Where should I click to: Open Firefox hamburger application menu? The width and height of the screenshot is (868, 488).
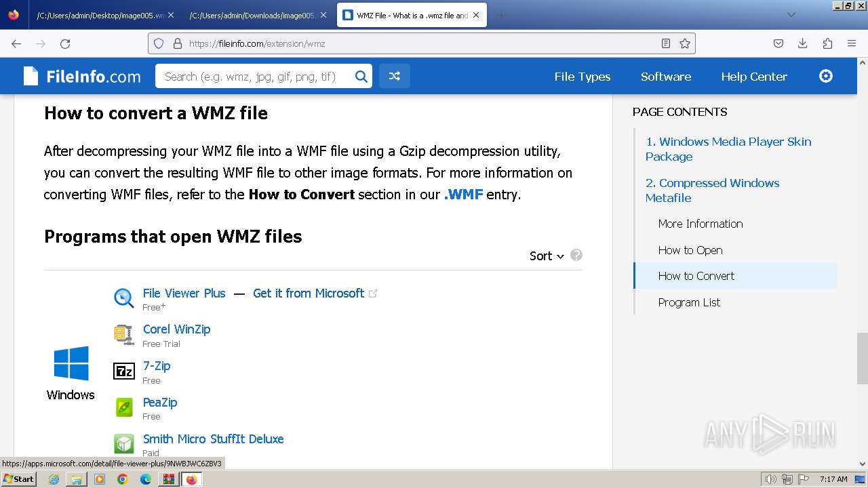coord(852,43)
